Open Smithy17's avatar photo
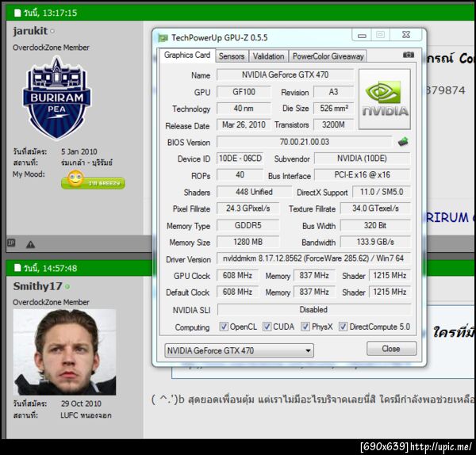Screen dimensions: 476x455 (x=65, y=352)
